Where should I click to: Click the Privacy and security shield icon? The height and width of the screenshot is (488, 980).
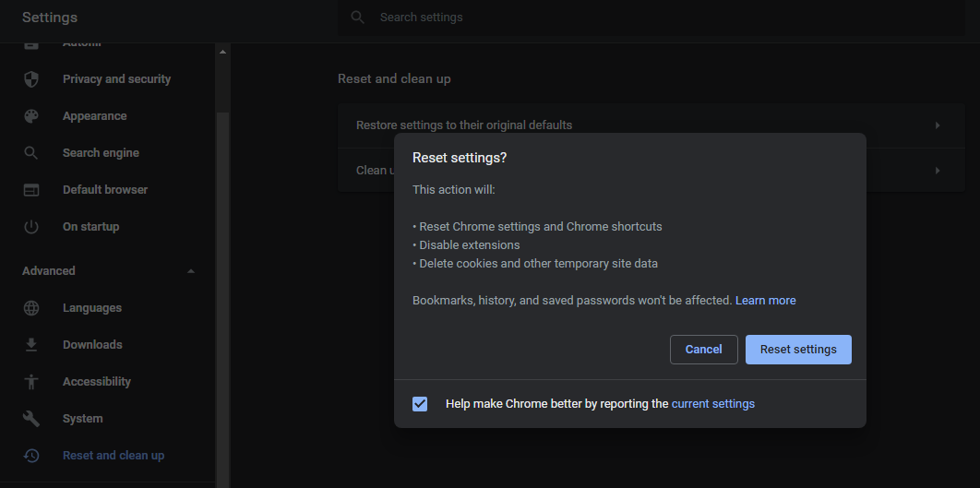click(x=31, y=79)
